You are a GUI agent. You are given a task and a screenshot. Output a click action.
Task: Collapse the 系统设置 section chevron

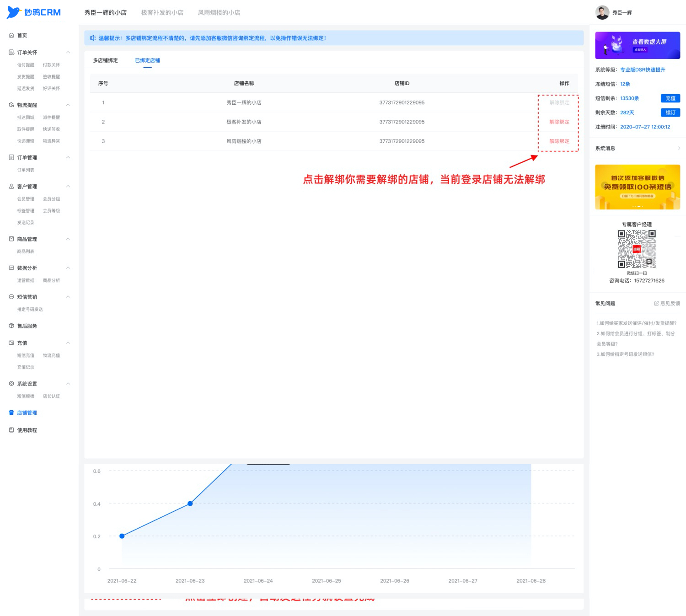pos(68,384)
